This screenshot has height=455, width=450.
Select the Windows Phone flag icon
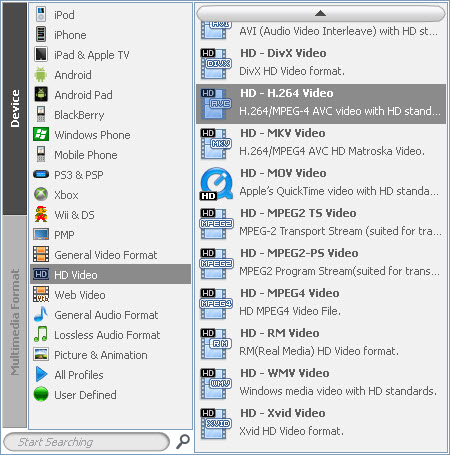(x=41, y=134)
